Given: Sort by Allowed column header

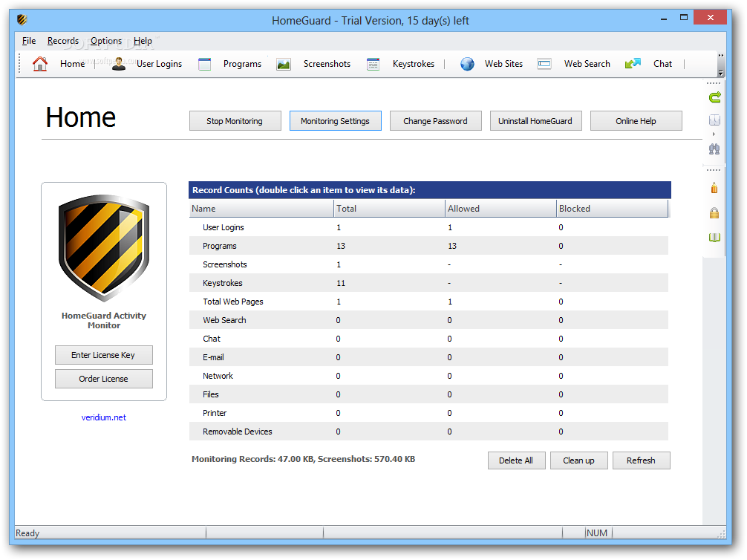Looking at the screenshot, I should pos(500,209).
